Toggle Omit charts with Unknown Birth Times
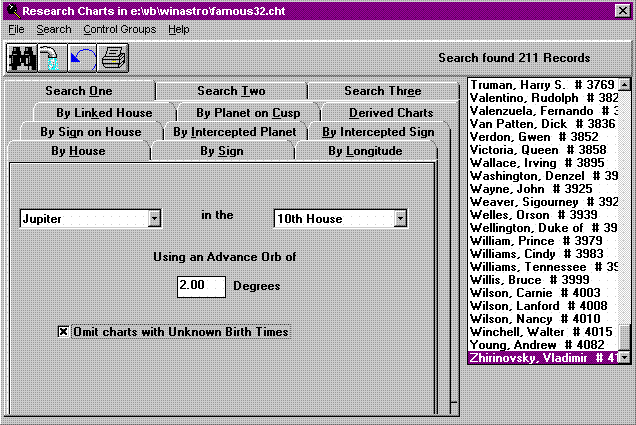 64,331
